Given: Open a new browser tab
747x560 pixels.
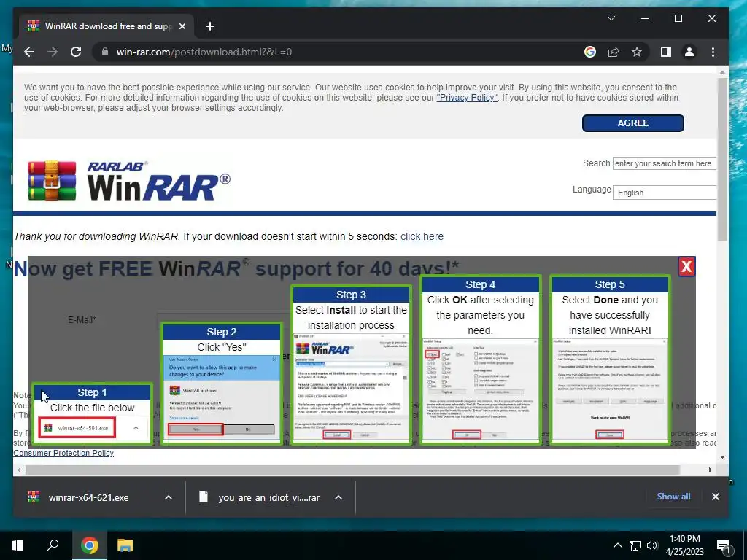Looking at the screenshot, I should coord(210,26).
